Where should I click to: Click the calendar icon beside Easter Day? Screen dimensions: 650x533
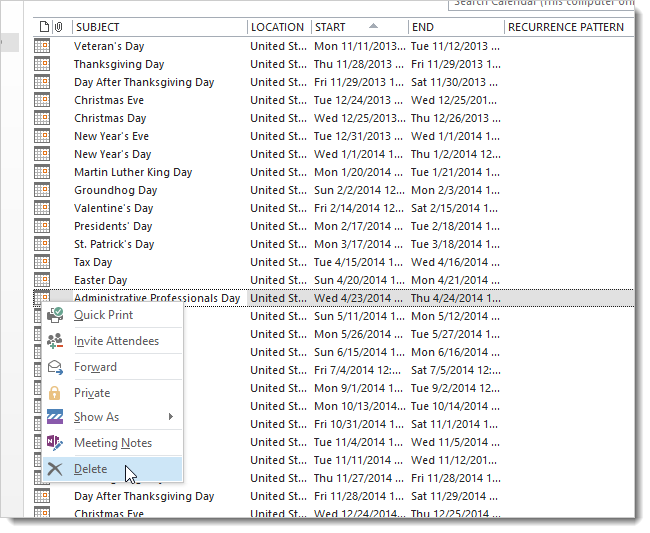[x=42, y=280]
